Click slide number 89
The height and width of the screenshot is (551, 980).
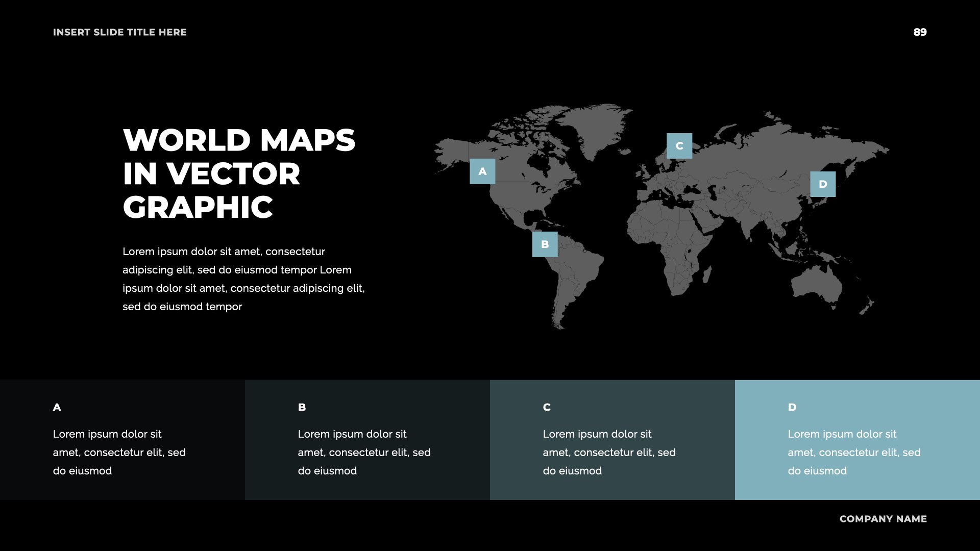920,32
